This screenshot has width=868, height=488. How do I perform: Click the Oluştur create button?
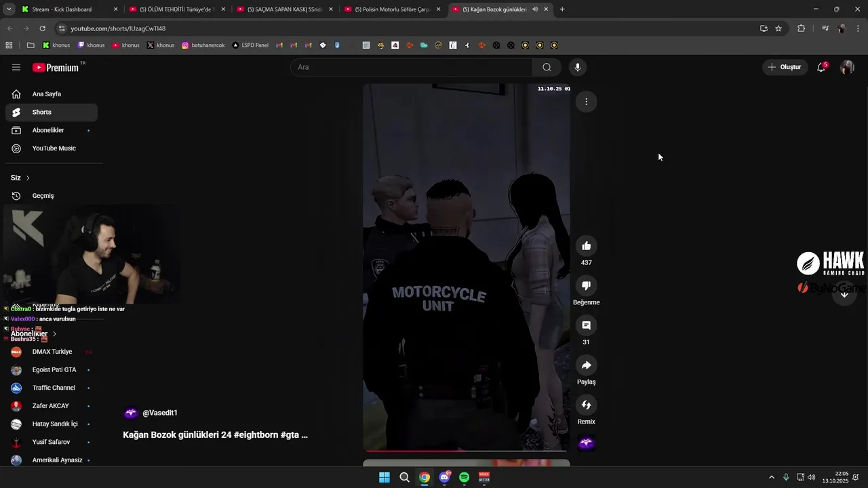click(x=785, y=67)
